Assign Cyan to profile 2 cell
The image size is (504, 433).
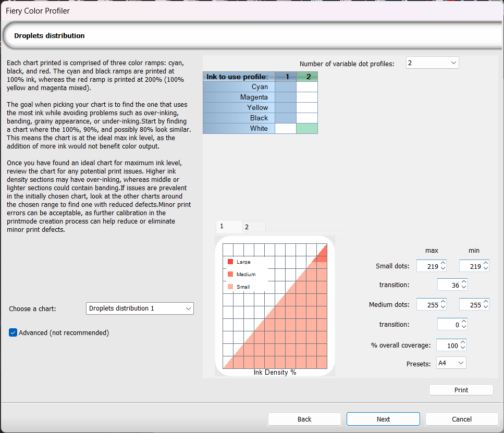point(307,87)
